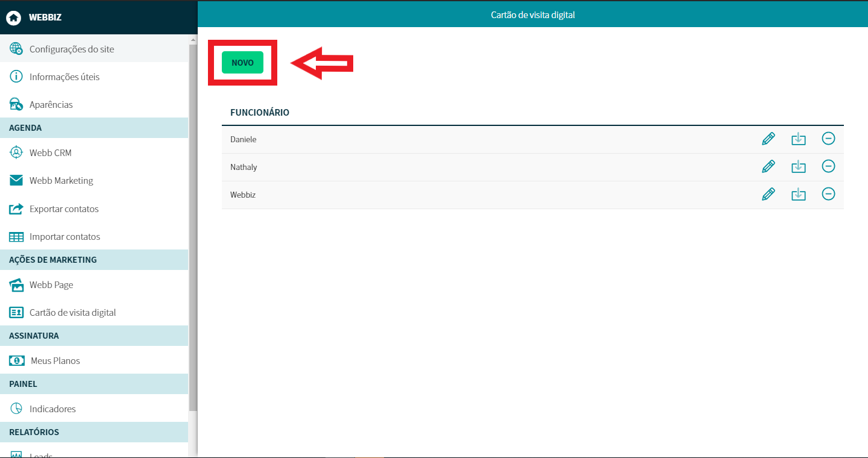Select Importar contatos option

pyautogui.click(x=64, y=237)
